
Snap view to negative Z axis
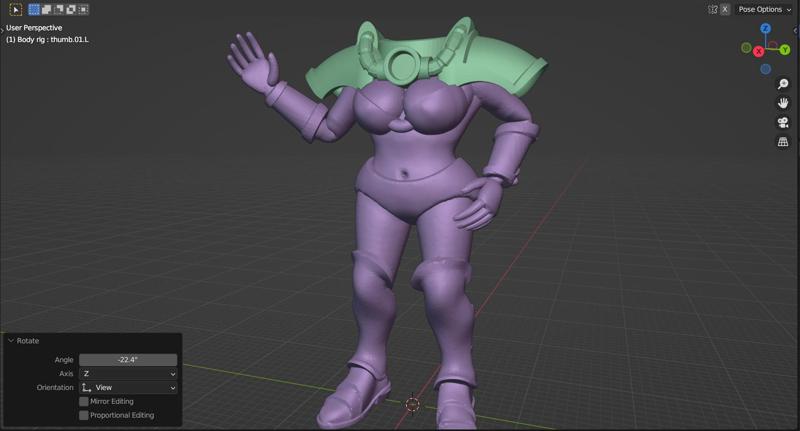[765, 69]
